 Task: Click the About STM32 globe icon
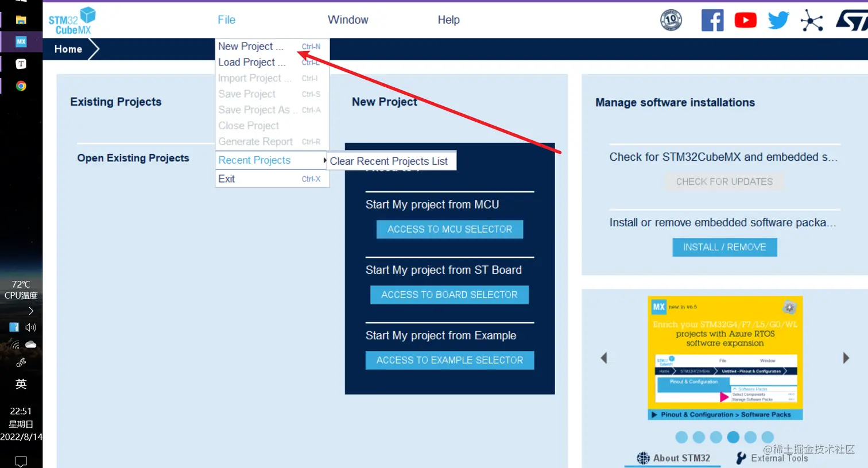[644, 458]
